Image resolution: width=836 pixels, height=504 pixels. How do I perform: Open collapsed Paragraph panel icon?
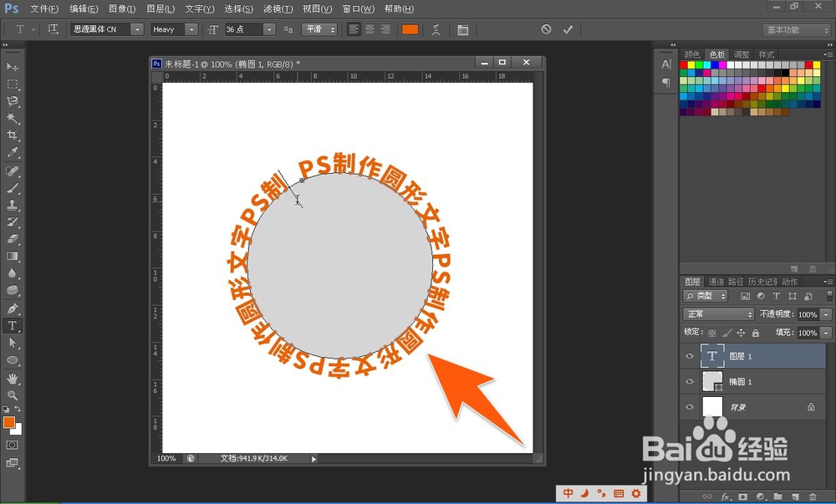point(666,82)
